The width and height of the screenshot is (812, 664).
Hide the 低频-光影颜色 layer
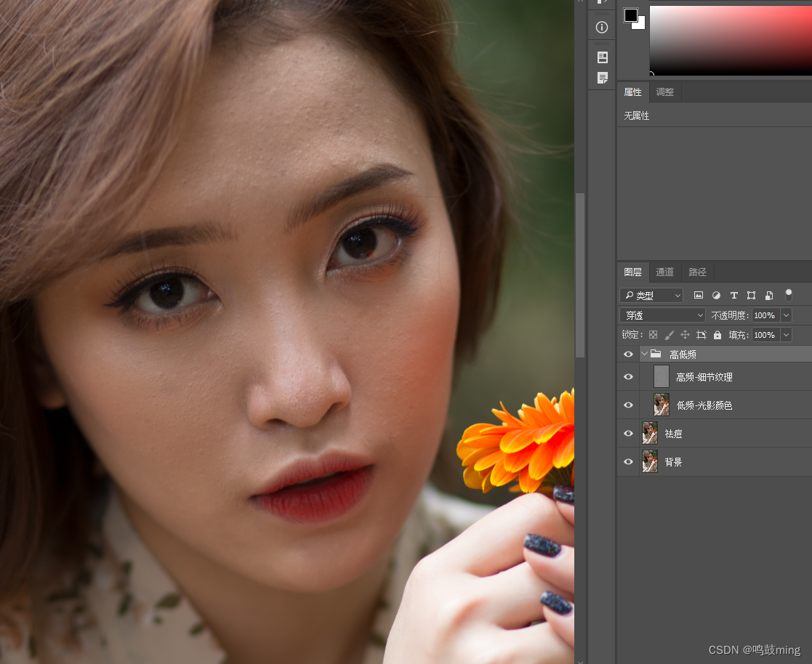pos(628,405)
